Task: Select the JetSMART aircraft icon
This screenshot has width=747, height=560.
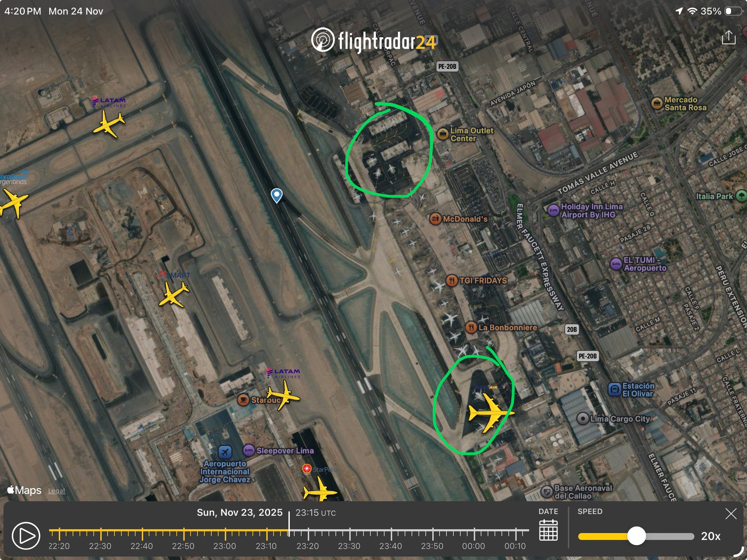Action: pyautogui.click(x=173, y=294)
